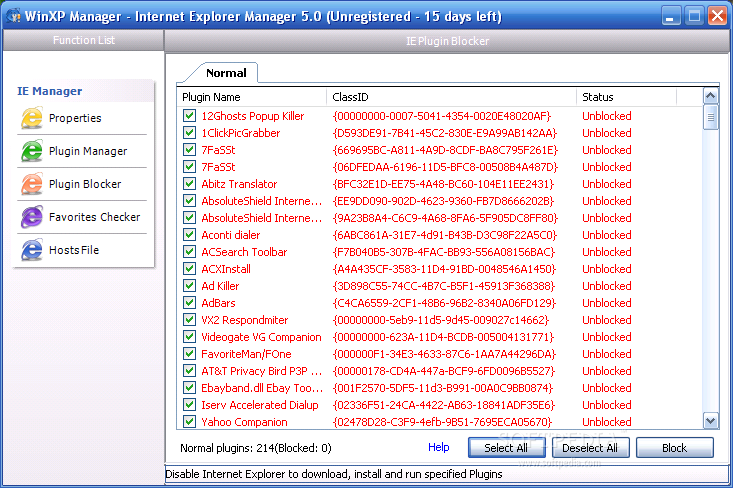Switch to the Normal tab
The image size is (733, 488).
tap(226, 73)
